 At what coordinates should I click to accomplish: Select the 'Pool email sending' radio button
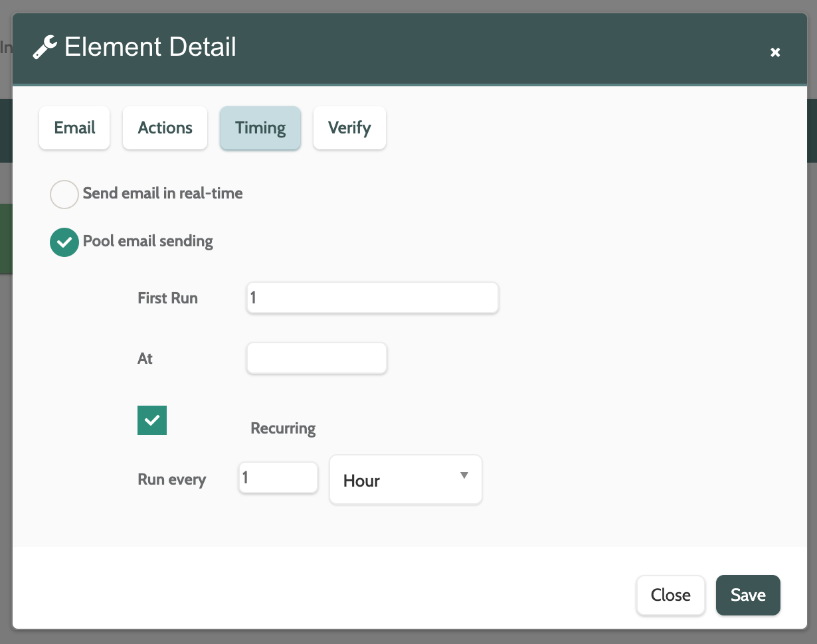click(x=64, y=242)
